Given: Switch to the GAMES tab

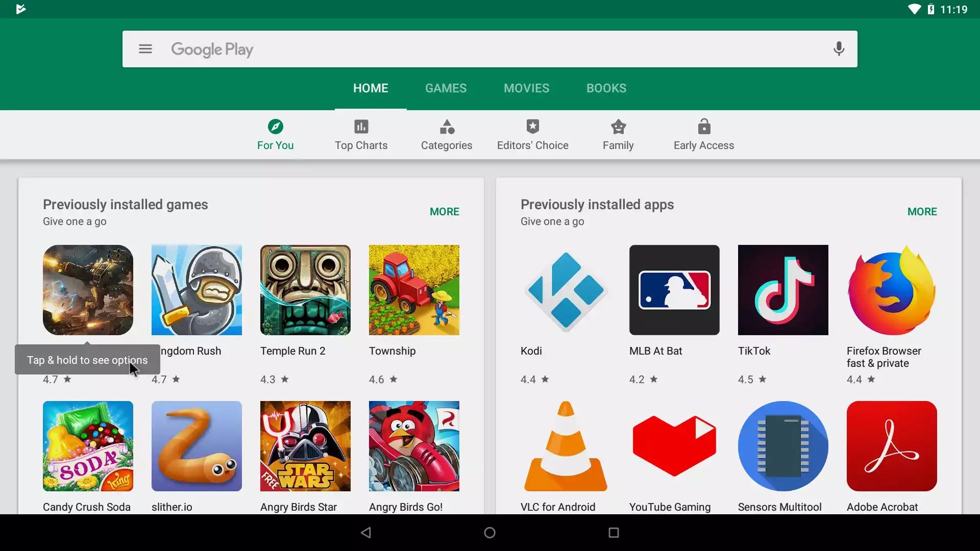Looking at the screenshot, I should 446,88.
